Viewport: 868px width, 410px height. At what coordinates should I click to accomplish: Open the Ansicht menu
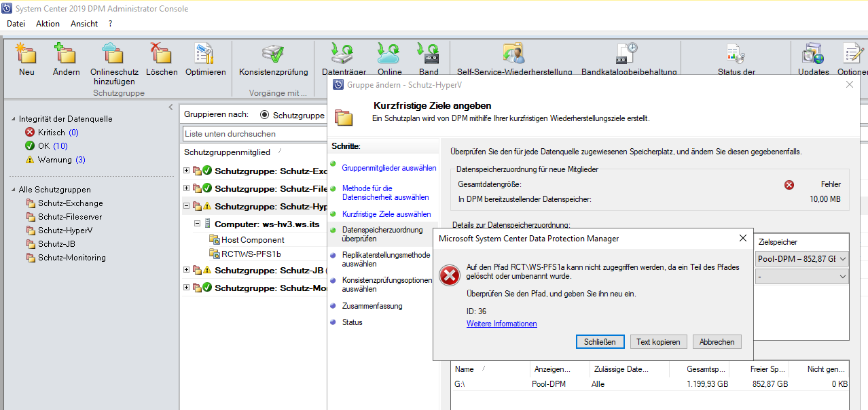[x=84, y=24]
